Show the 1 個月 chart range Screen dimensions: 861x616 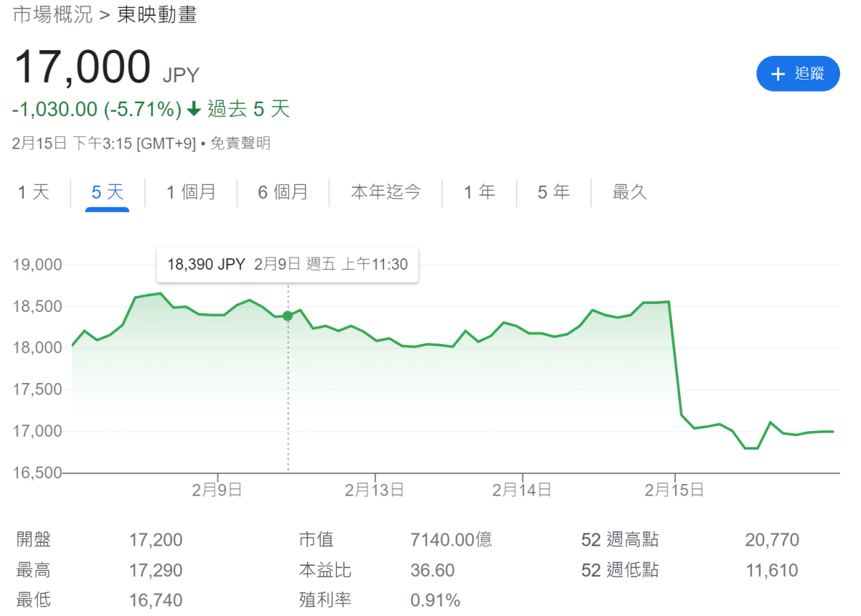(x=191, y=192)
